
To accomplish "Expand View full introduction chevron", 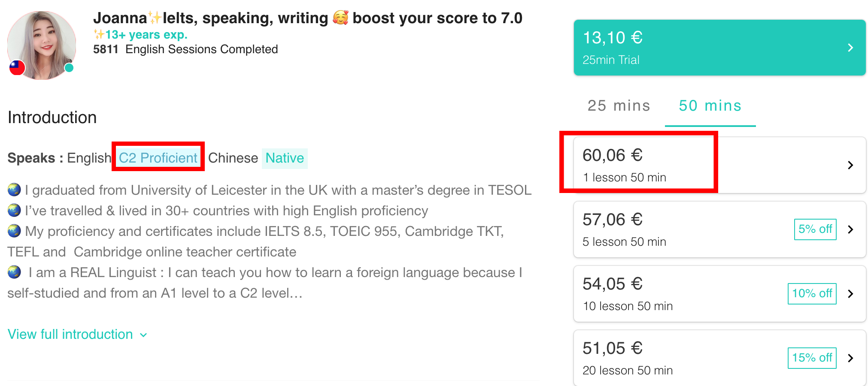I will pos(144,335).
